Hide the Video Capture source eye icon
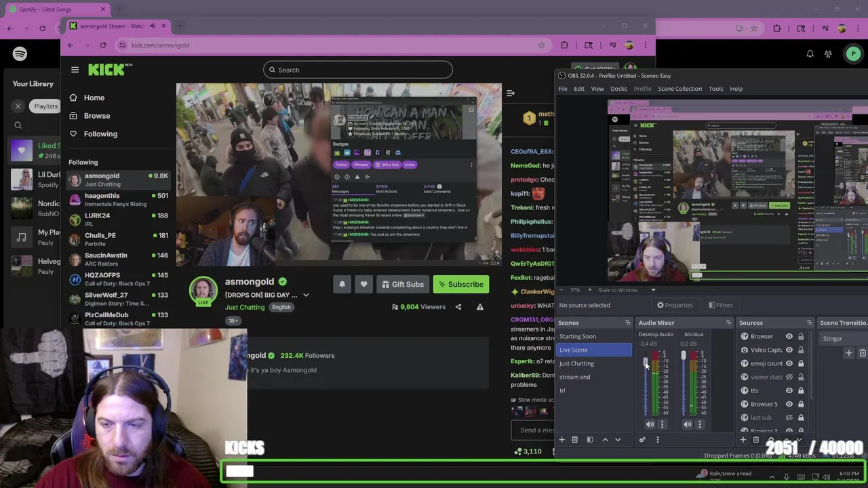The image size is (868, 488). coord(789,350)
